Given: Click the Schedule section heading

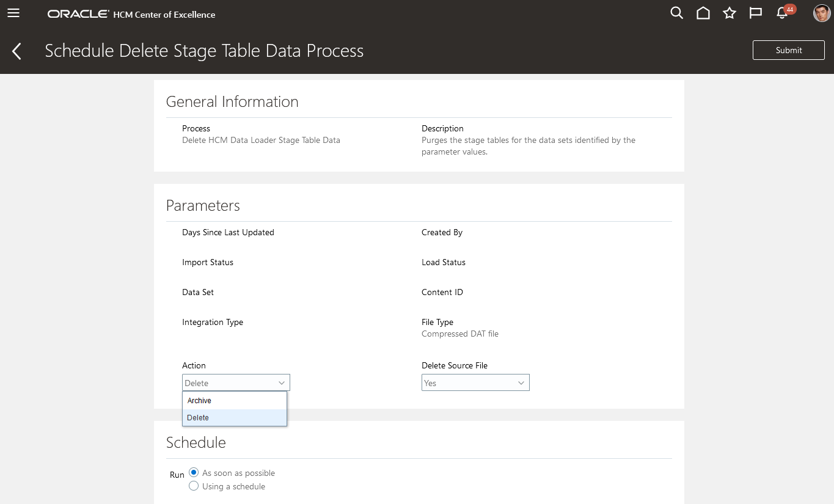Looking at the screenshot, I should (196, 442).
